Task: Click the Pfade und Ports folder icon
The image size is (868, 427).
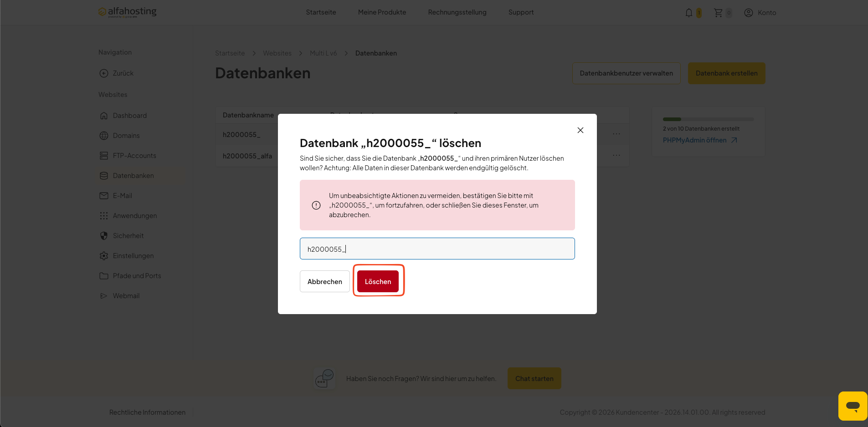Action: (x=104, y=276)
